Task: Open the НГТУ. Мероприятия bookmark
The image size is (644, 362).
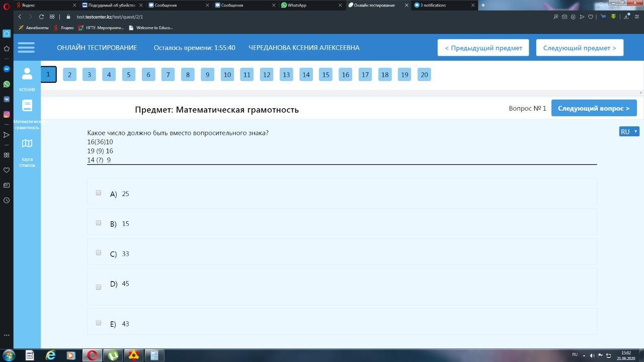Action: tap(101, 28)
